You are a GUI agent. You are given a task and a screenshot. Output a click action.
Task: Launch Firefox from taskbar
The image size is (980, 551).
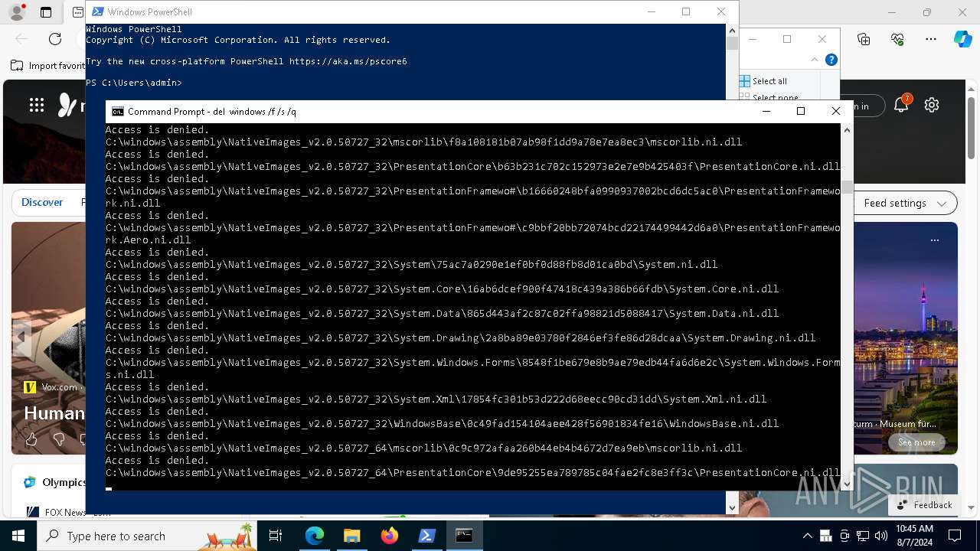pyautogui.click(x=390, y=536)
